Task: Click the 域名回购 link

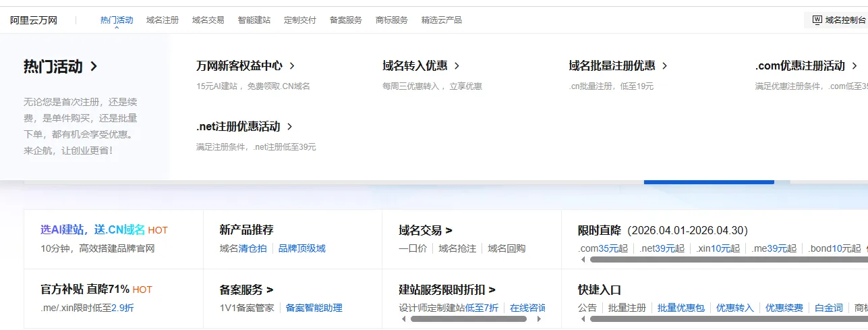Action: coord(507,248)
